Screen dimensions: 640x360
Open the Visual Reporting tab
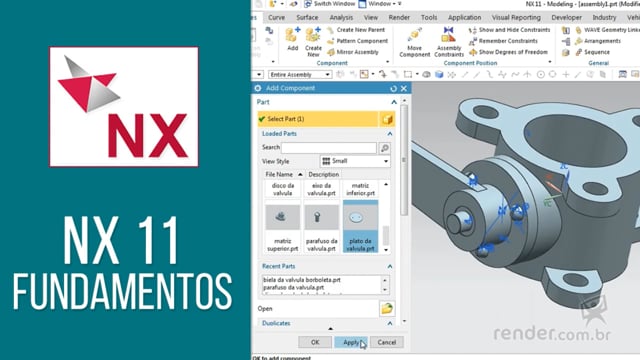click(x=516, y=17)
